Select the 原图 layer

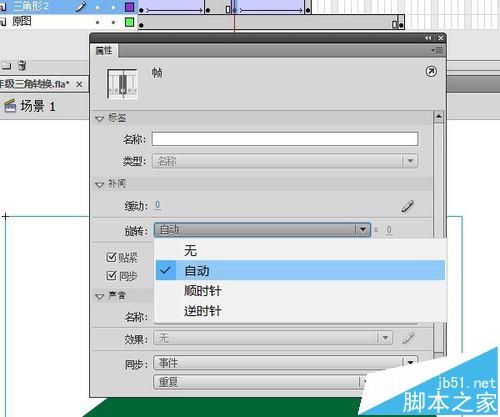(22, 21)
